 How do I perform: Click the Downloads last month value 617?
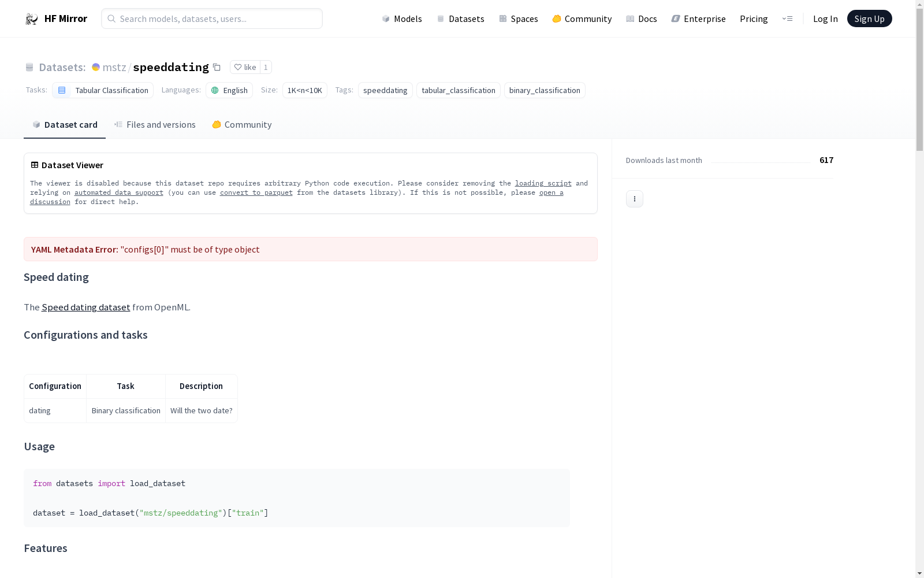[826, 160]
